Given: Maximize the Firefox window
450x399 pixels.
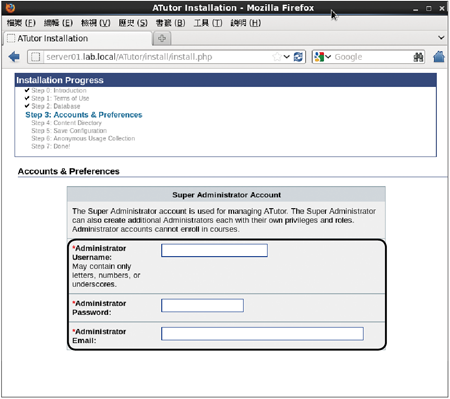Looking at the screenshot, I should point(429,8).
